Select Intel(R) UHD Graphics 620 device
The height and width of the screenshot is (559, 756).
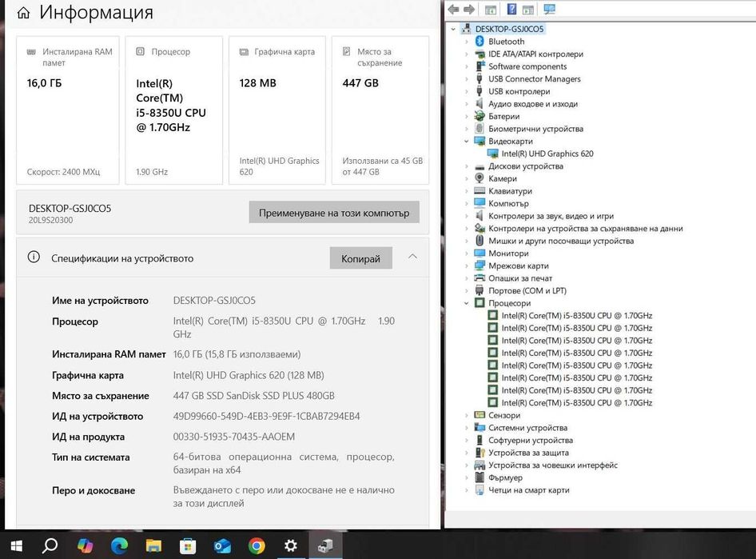coord(547,154)
